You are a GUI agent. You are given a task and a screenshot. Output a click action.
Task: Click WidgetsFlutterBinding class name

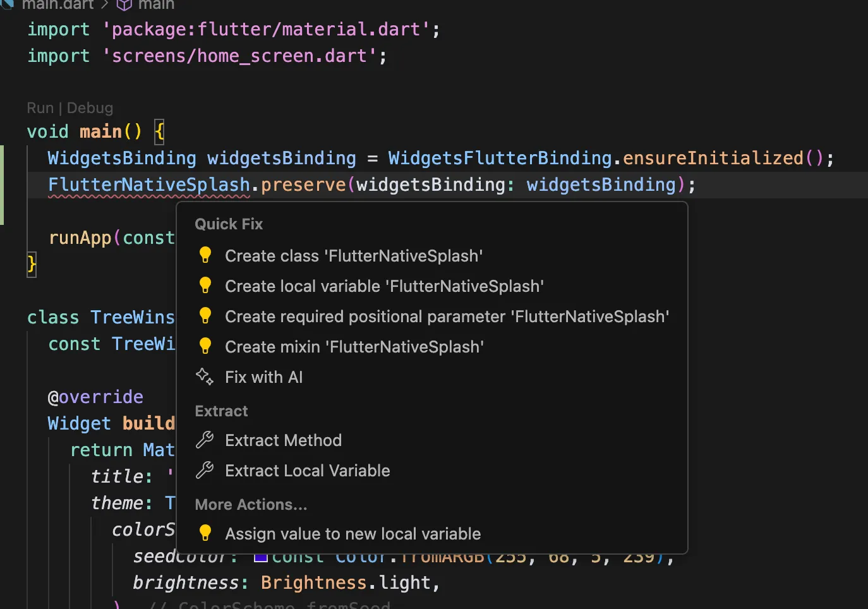pyautogui.click(x=500, y=158)
